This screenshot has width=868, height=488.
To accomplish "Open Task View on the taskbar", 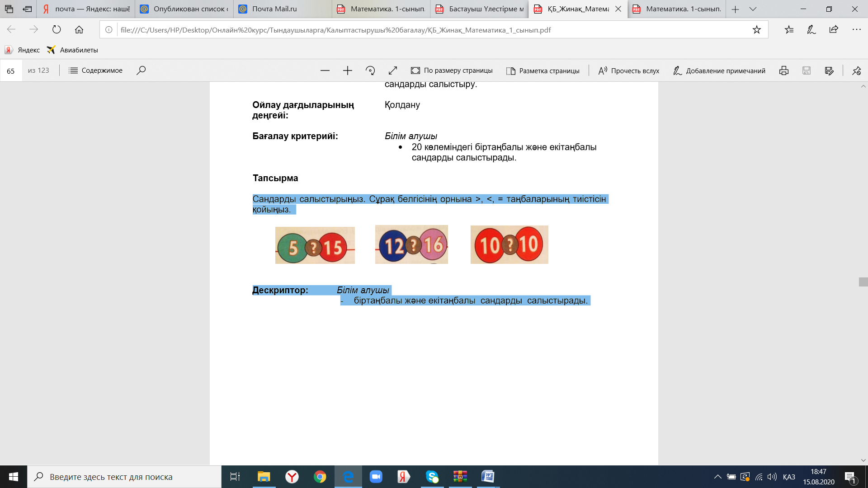I will click(235, 477).
